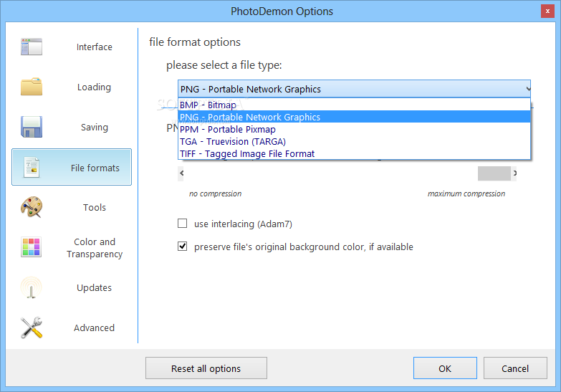Screen dimensions: 561x392
Task: Open the Interface options section
Action: [x=72, y=47]
